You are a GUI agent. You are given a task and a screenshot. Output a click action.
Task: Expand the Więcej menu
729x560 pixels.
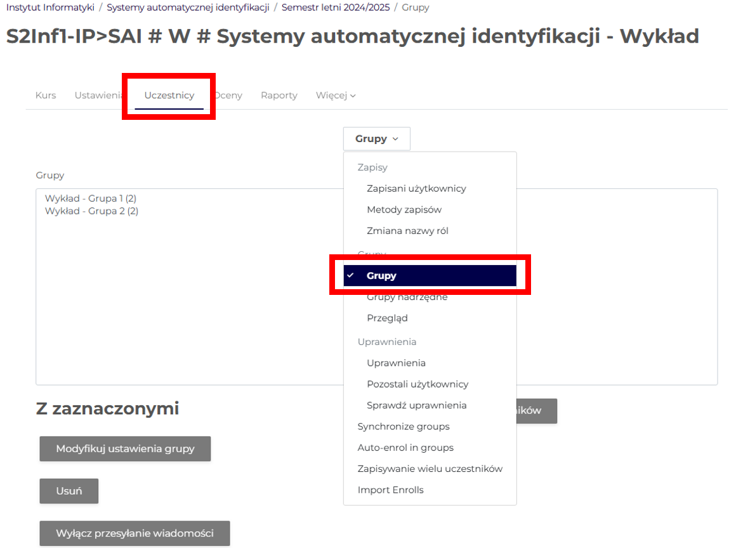point(336,95)
